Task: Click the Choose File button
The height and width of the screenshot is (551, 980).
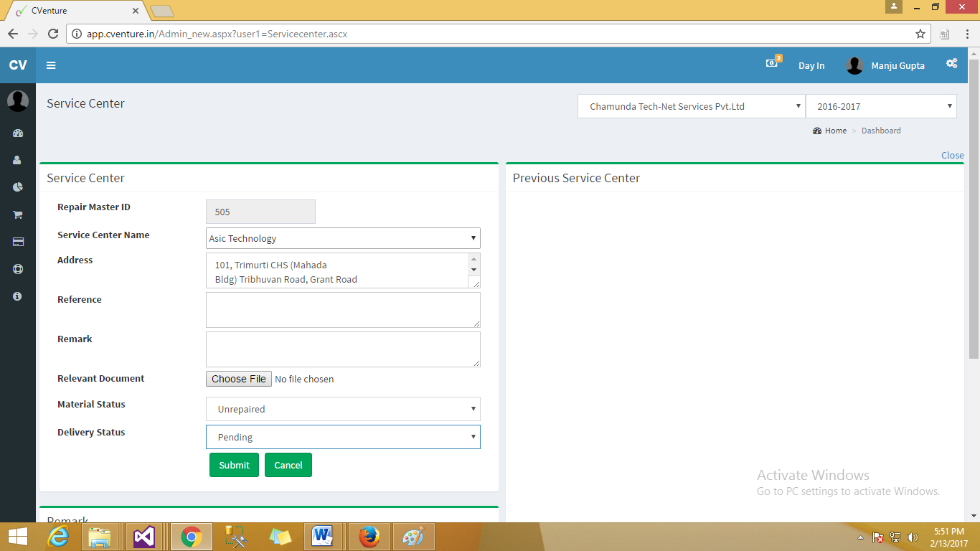Action: coord(239,379)
